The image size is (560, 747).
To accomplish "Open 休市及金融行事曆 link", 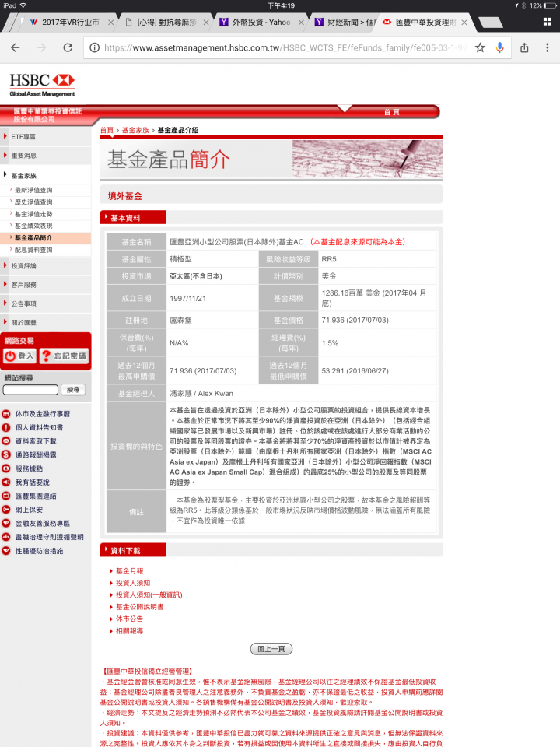I will pyautogui.click(x=42, y=414).
